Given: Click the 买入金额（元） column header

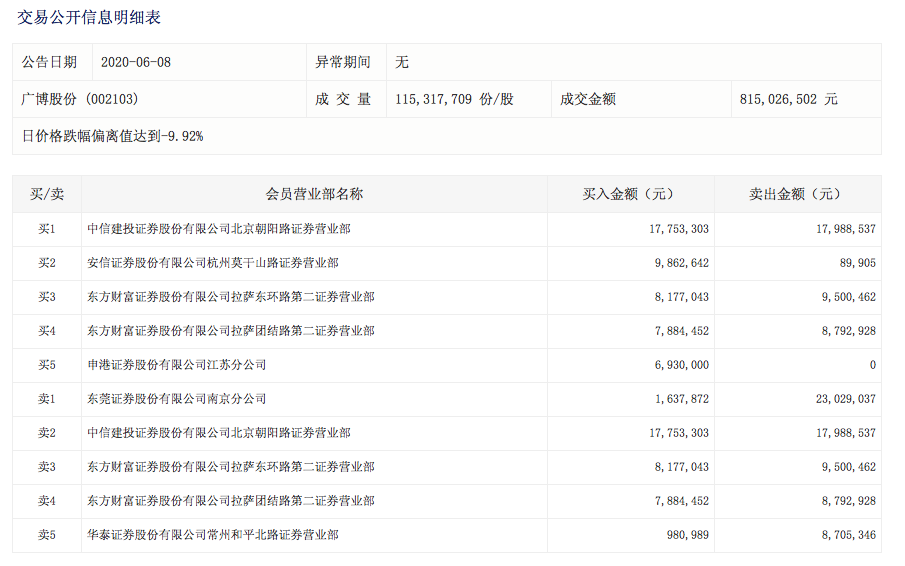Looking at the screenshot, I should 630,194.
